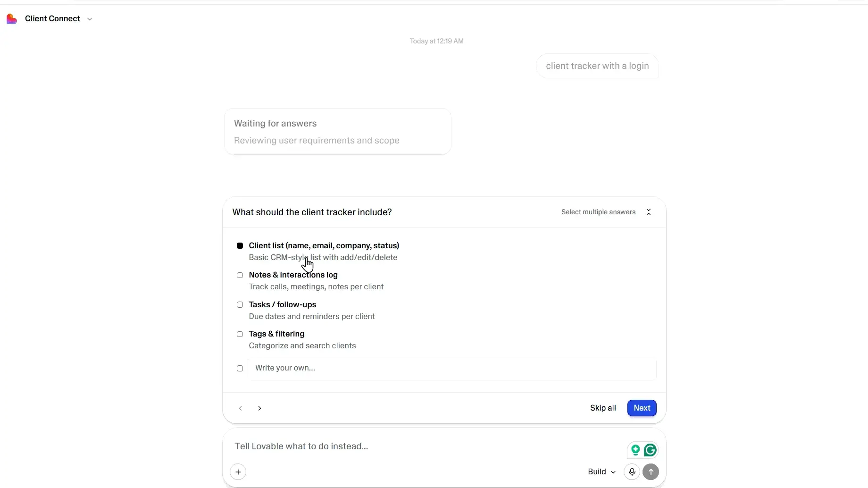Check the Notes & interactions log option
The height and width of the screenshot is (488, 868).
pos(240,275)
